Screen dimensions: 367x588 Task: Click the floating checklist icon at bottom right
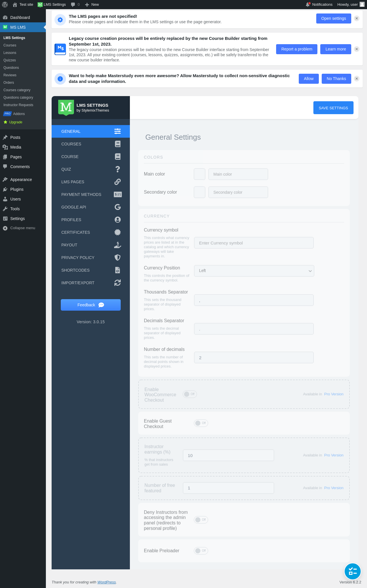353,571
